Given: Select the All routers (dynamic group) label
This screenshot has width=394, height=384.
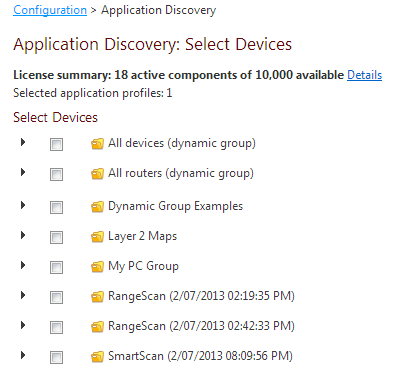Looking at the screenshot, I should coord(181,174).
